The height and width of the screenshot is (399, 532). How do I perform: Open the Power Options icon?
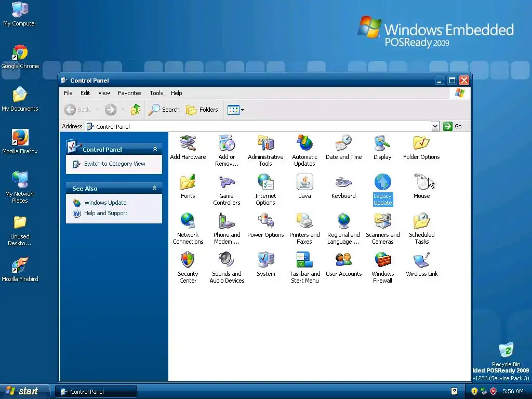pos(265,225)
